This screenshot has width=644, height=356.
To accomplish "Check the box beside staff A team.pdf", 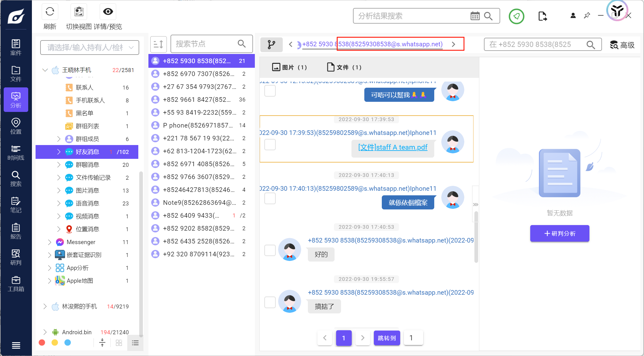I will [x=270, y=144].
